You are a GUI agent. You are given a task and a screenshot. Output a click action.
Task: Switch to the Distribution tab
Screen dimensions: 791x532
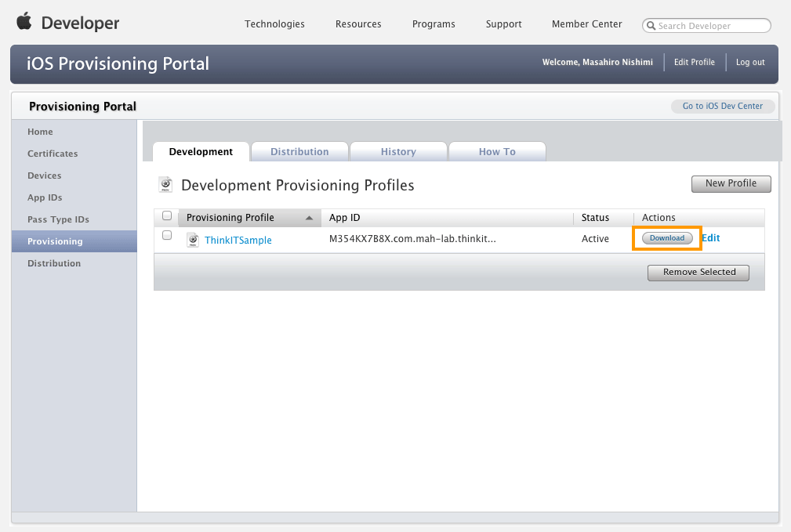(299, 152)
